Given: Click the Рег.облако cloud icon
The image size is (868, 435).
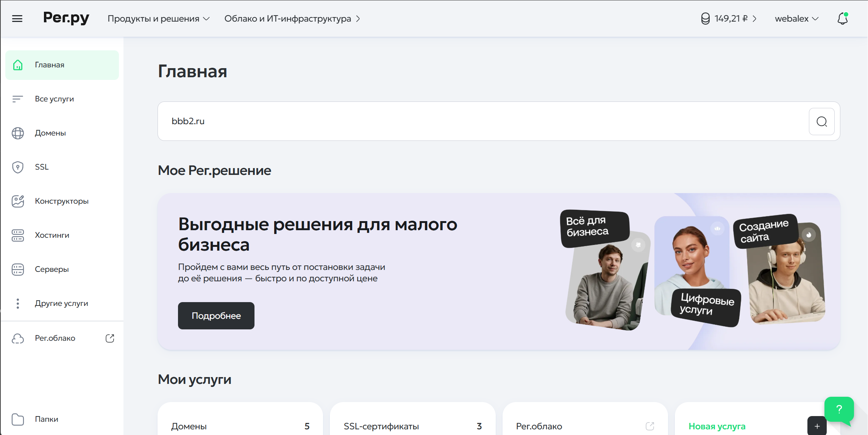Looking at the screenshot, I should click(x=18, y=338).
